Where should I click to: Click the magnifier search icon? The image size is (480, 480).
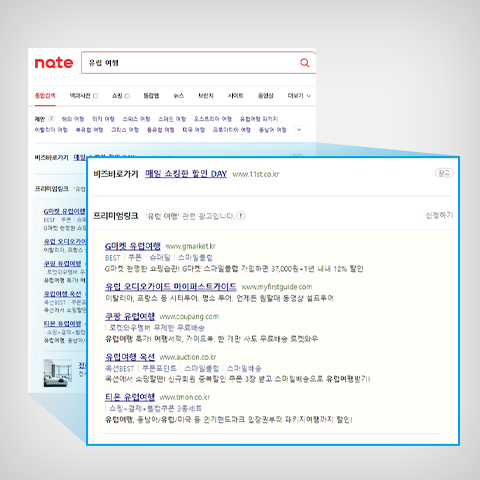coord(305,62)
